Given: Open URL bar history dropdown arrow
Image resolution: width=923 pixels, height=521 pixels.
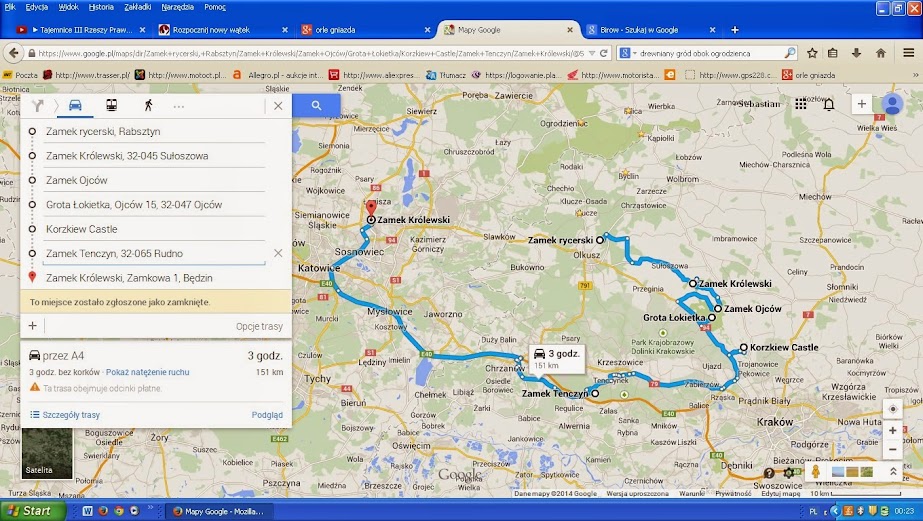Looking at the screenshot, I should (592, 53).
